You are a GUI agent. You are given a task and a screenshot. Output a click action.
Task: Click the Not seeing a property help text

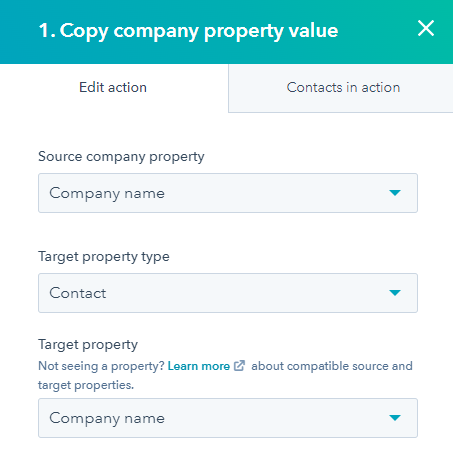101,366
